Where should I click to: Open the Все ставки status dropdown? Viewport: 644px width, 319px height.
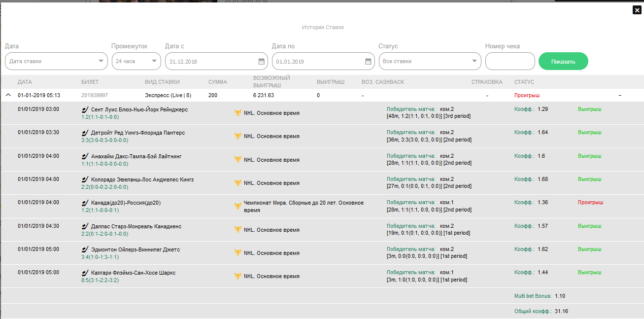pyautogui.click(x=430, y=62)
